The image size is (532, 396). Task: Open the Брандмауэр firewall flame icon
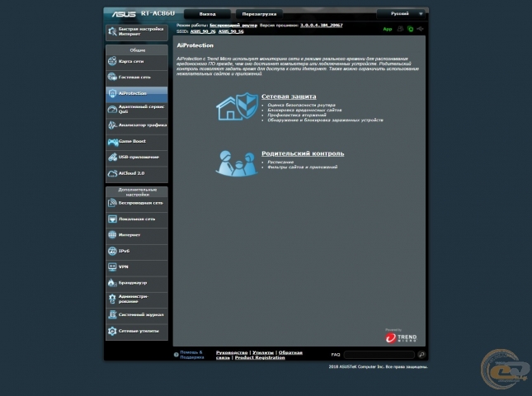pyautogui.click(x=112, y=283)
